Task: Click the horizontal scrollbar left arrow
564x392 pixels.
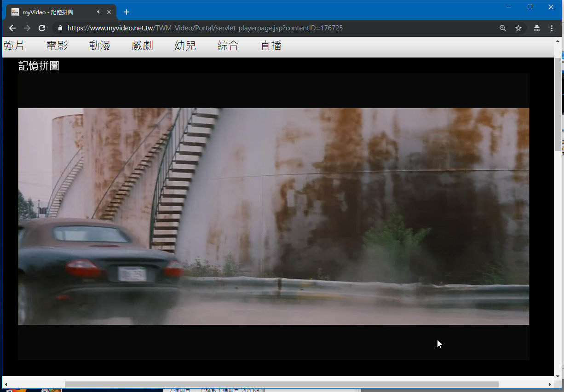Action: (x=6, y=384)
